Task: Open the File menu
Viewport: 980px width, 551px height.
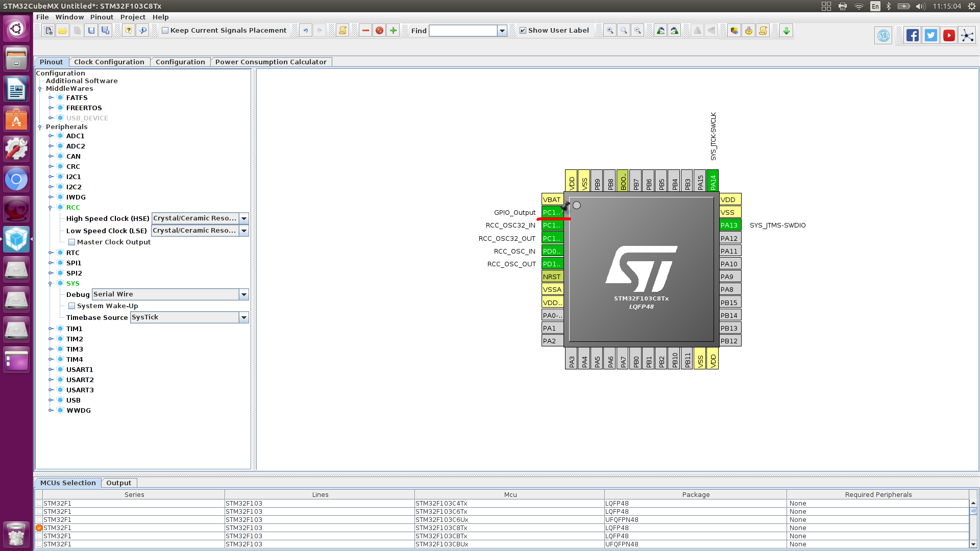Action: click(x=42, y=17)
